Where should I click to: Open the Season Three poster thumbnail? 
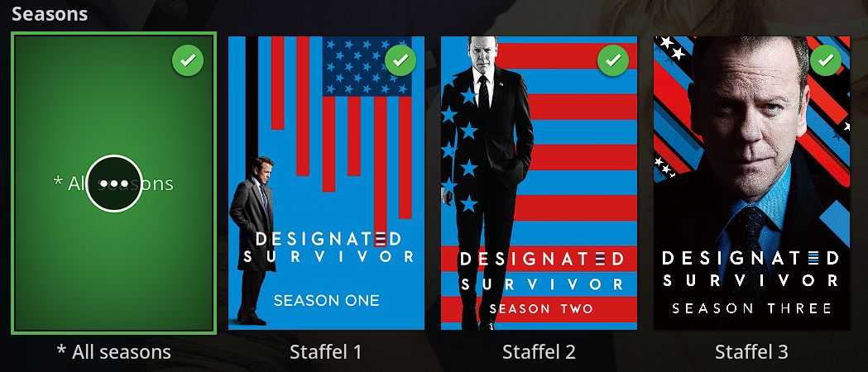tap(752, 183)
